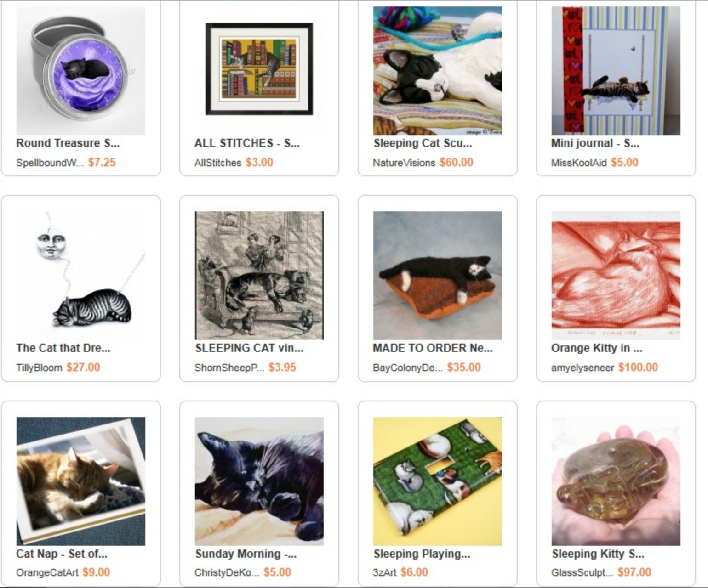Open the Orange Kitty drawing thumbnail
708x588 pixels.
coord(616,276)
